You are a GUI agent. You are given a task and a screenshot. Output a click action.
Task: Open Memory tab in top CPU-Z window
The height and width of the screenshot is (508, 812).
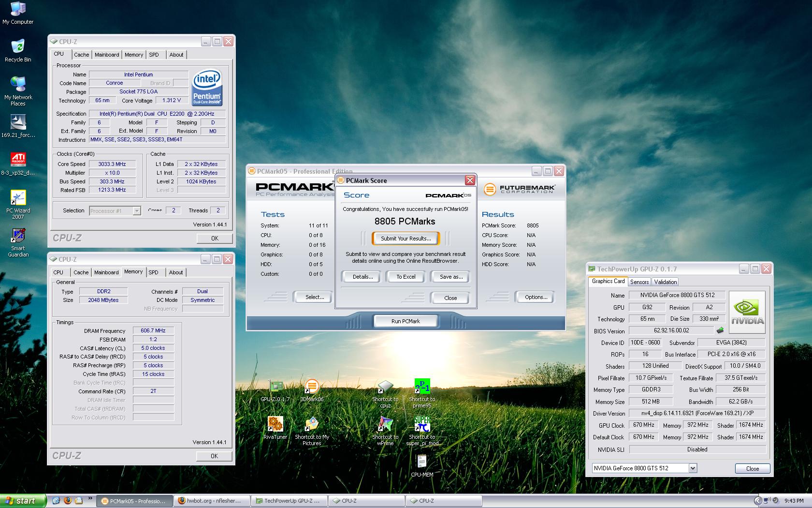pyautogui.click(x=134, y=55)
